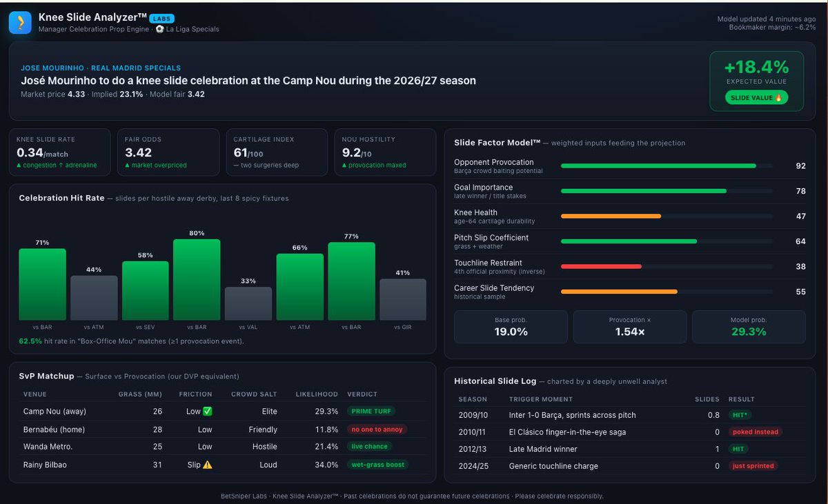Viewport: 828px width, 504px height.
Task: Click the 34.0% likelihood value
Action: pyautogui.click(x=326, y=465)
